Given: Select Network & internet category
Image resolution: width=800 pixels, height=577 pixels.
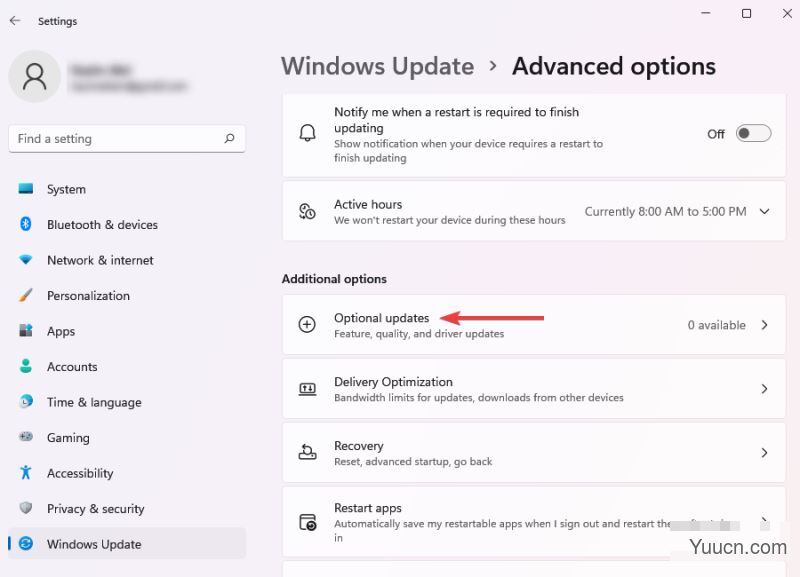Looking at the screenshot, I should point(127,260).
